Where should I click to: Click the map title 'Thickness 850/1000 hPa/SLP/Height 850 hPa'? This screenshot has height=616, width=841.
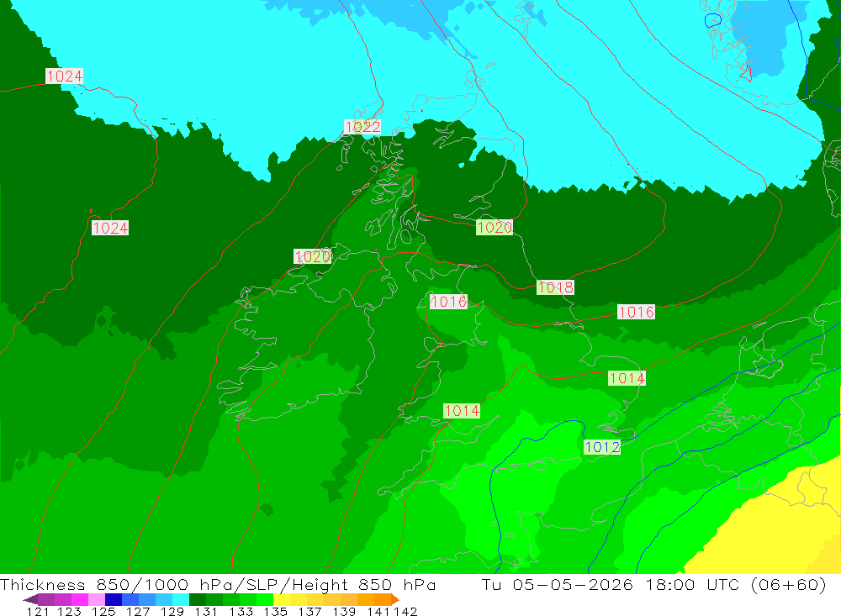(218, 584)
